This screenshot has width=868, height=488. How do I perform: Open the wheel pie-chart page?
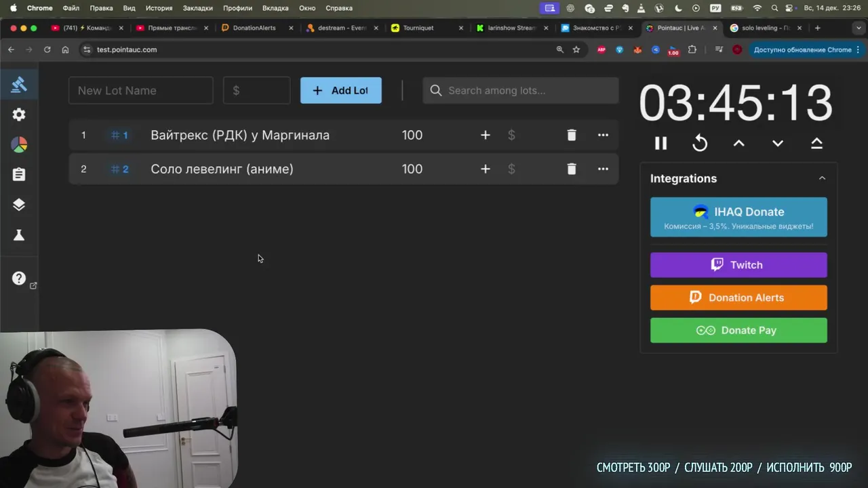tap(19, 144)
